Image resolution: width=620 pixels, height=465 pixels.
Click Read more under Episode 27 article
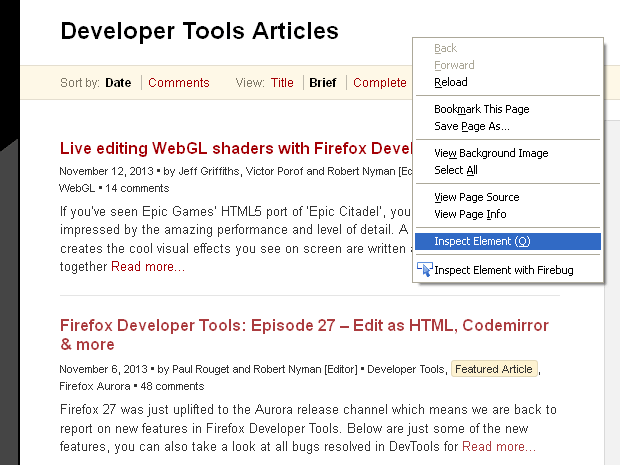pos(499,446)
